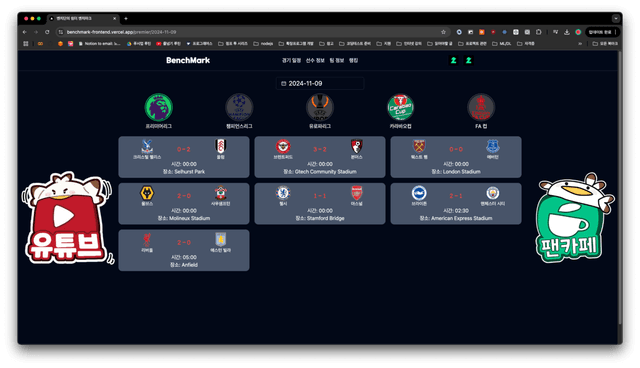Open the browser apps grid icon
Image resolution: width=640 pixels, height=368 pixels.
tap(26, 43)
